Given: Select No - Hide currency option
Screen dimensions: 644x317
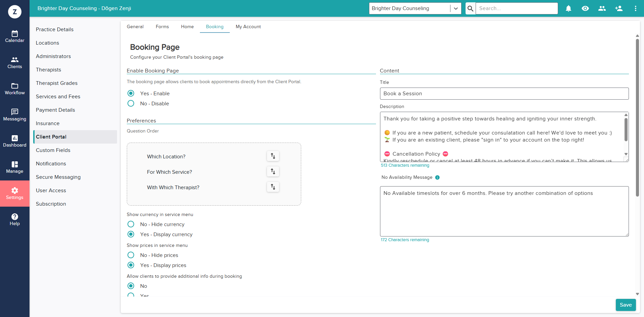Looking at the screenshot, I should pyautogui.click(x=131, y=224).
